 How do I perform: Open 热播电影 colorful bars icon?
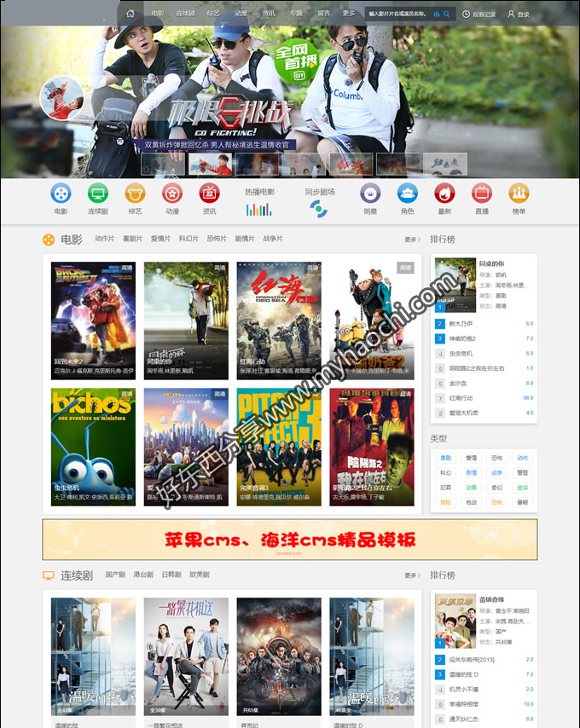(259, 210)
